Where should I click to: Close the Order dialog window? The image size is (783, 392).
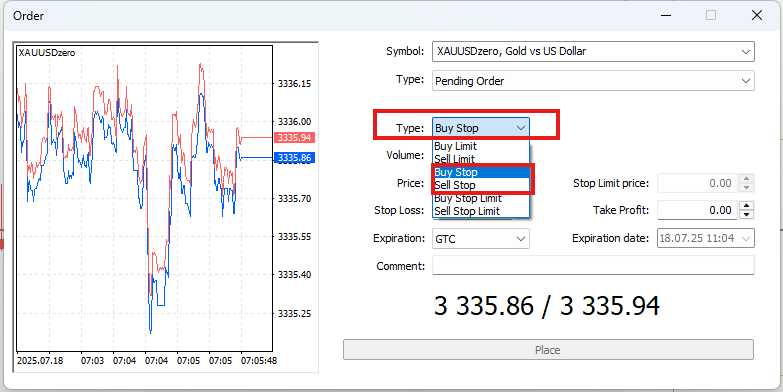click(757, 15)
